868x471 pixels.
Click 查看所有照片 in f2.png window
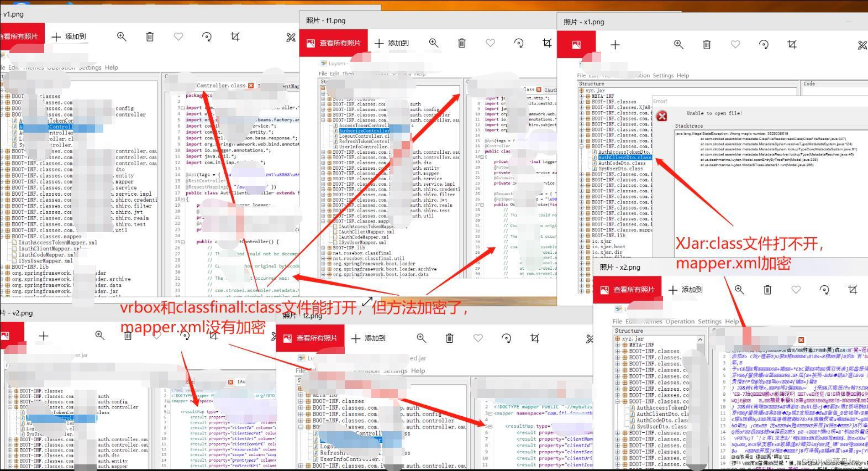point(310,338)
